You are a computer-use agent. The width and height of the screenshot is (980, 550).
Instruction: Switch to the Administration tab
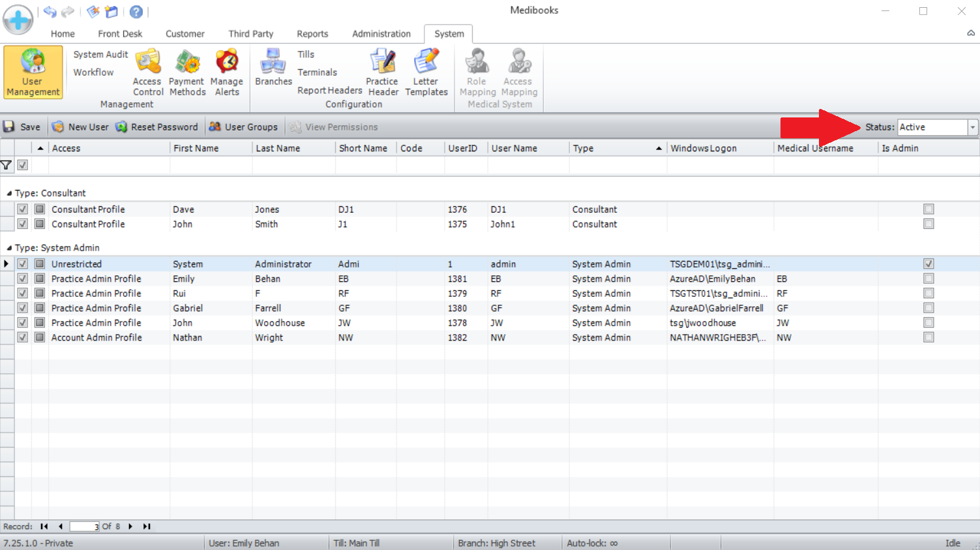coord(381,34)
